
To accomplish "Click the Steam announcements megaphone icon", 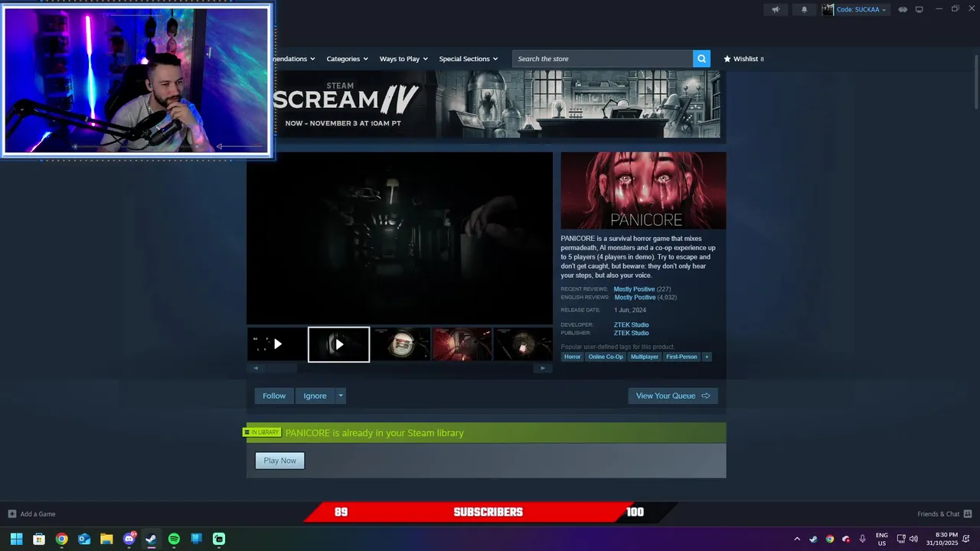I will (776, 9).
